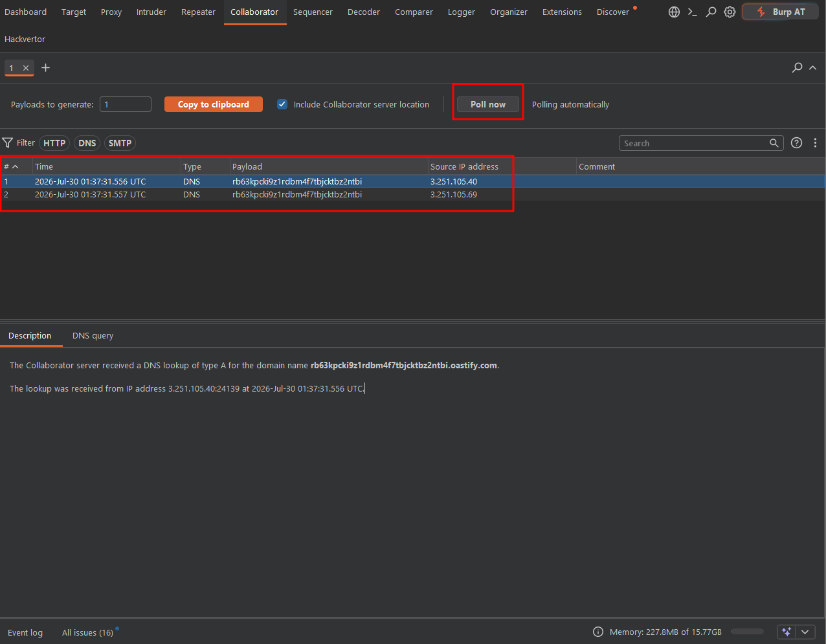Toggle the SMTP filter chip

[120, 143]
